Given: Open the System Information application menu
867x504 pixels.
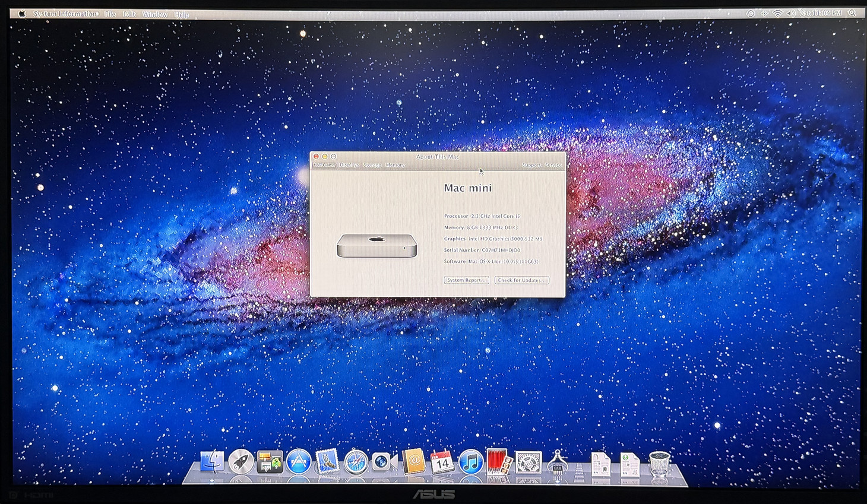Looking at the screenshot, I should (x=65, y=14).
